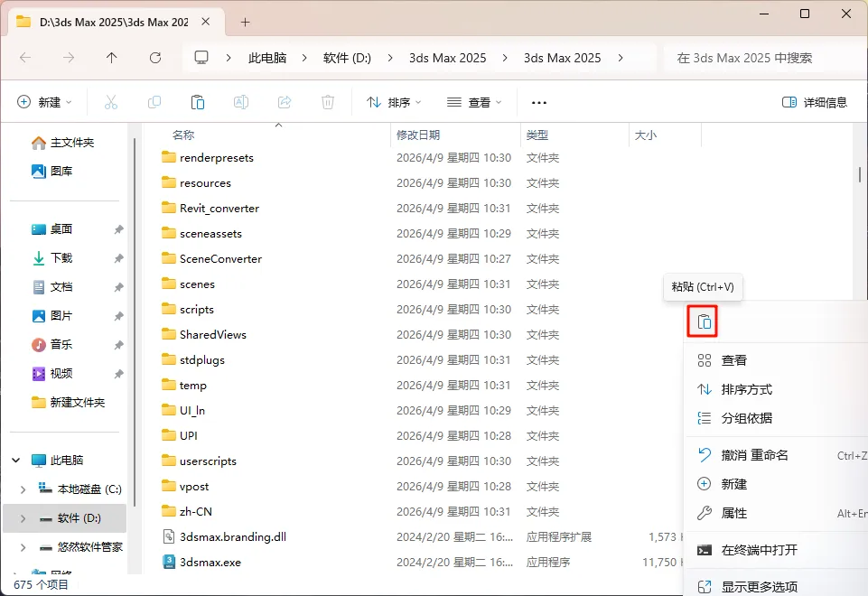Open the more options ellipsis menu
868x596 pixels.
click(538, 102)
